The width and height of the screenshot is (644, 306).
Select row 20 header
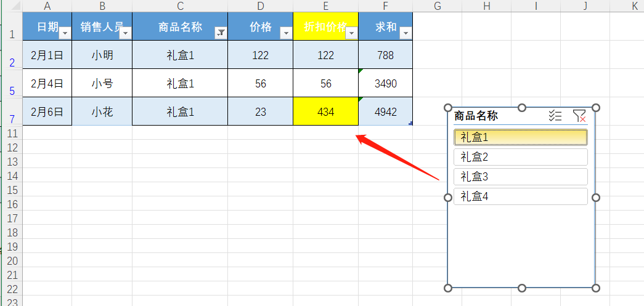point(12,260)
